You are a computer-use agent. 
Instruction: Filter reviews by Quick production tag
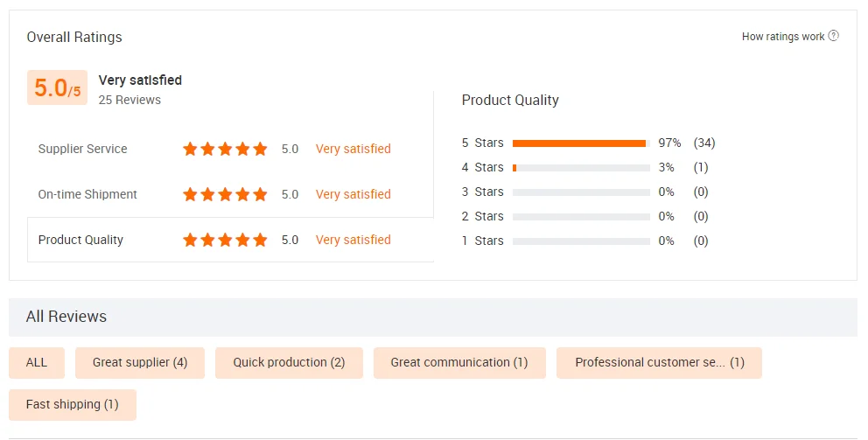point(289,362)
